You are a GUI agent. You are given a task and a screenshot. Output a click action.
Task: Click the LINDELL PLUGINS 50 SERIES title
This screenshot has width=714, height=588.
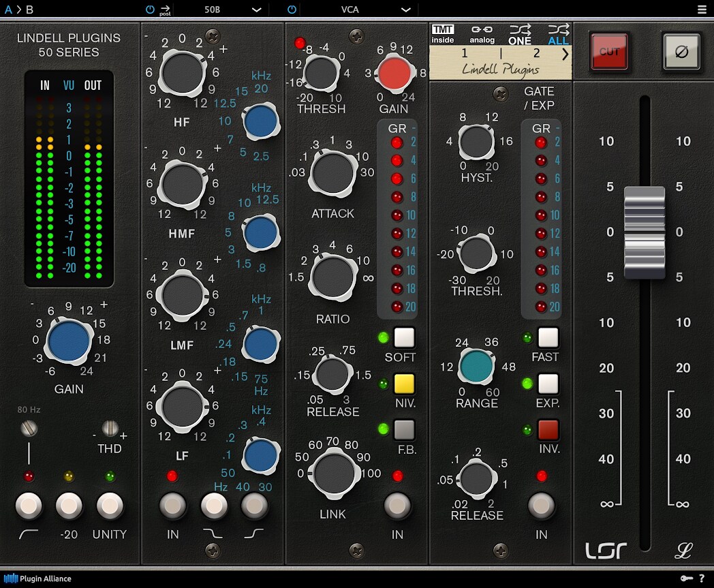(69, 45)
